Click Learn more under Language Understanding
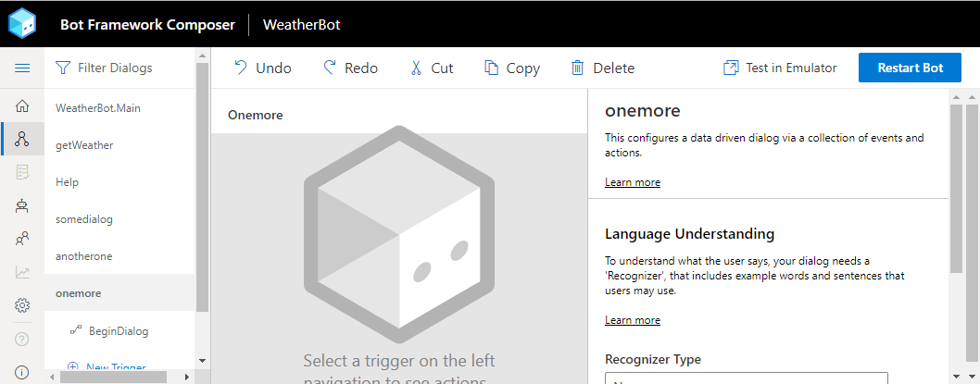 tap(633, 320)
